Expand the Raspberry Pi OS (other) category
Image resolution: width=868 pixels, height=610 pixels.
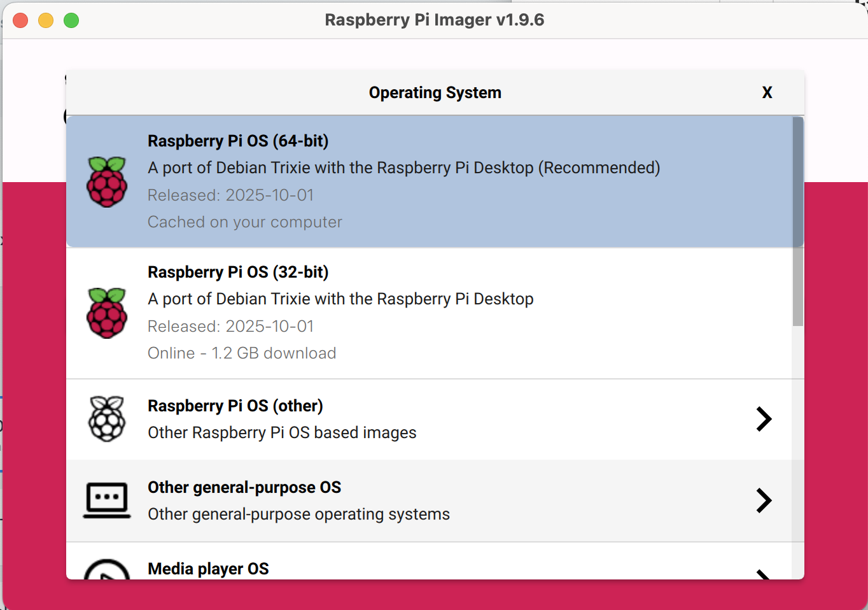pyautogui.click(x=764, y=419)
